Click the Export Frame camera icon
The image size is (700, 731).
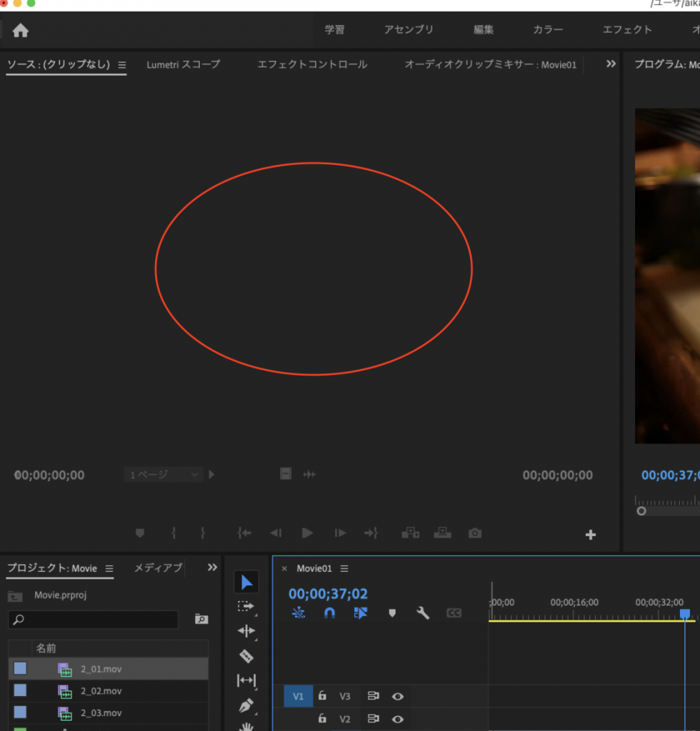pos(475,533)
